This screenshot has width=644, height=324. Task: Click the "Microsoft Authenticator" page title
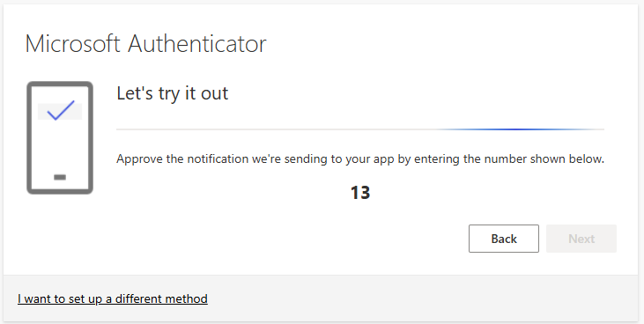146,43
